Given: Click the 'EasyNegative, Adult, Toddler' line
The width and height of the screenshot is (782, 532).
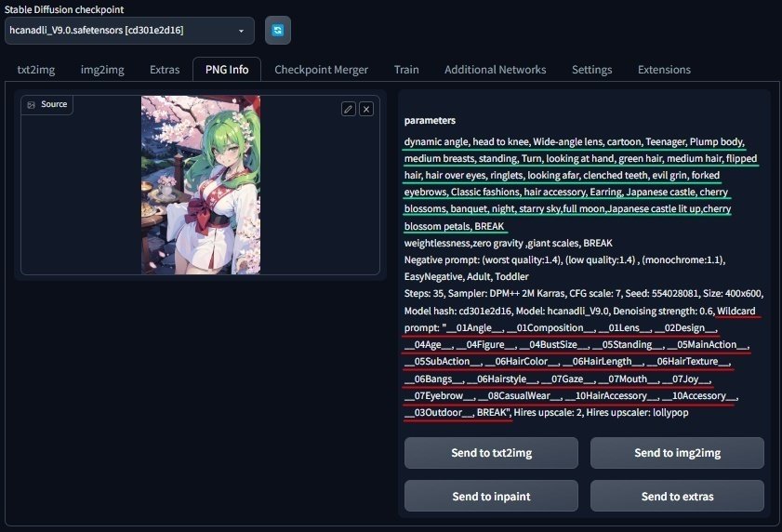Looking at the screenshot, I should 466,276.
